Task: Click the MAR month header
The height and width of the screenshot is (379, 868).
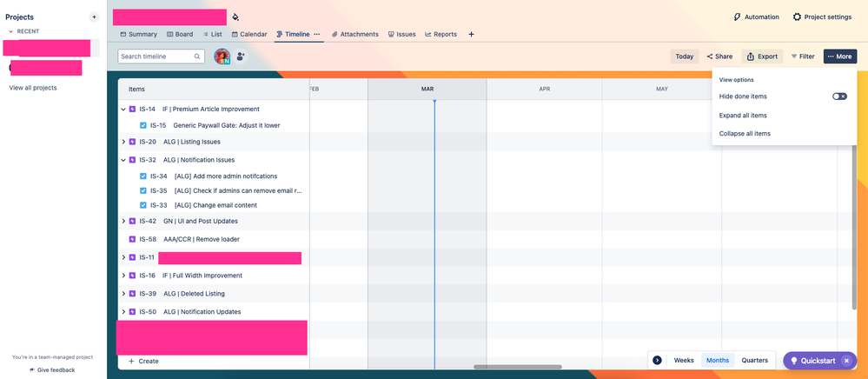Action: (427, 90)
